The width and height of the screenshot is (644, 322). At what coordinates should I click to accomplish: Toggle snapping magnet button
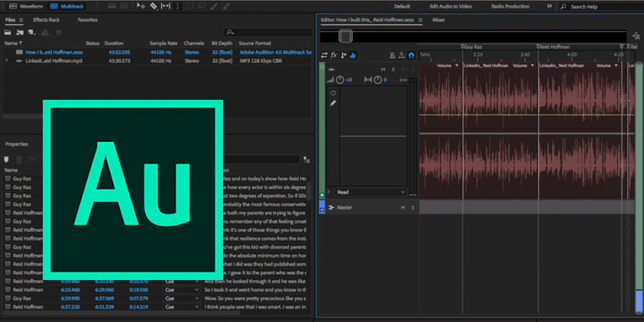pyautogui.click(x=412, y=55)
